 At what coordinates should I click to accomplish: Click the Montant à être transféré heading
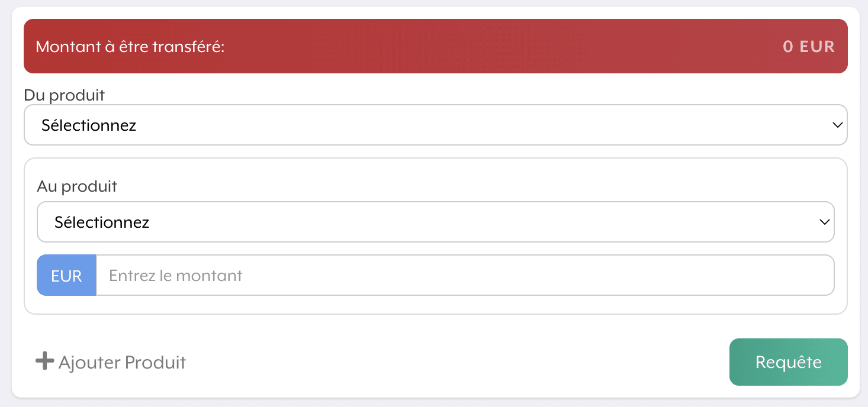click(130, 47)
